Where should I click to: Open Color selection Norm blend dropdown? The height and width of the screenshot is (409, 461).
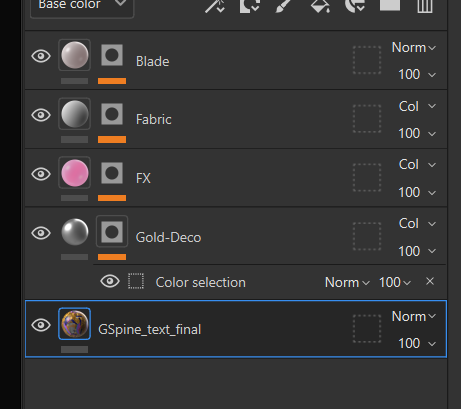(x=347, y=283)
